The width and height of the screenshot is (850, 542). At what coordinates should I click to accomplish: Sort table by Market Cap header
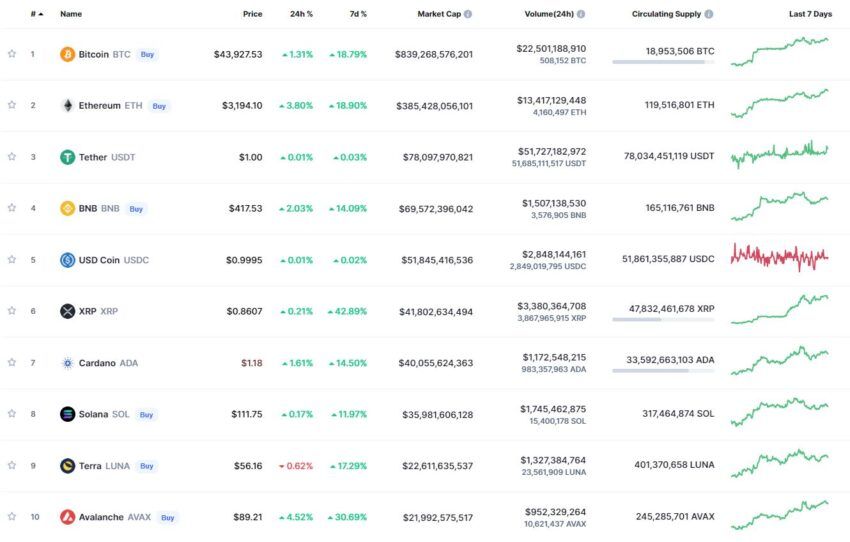(x=439, y=14)
